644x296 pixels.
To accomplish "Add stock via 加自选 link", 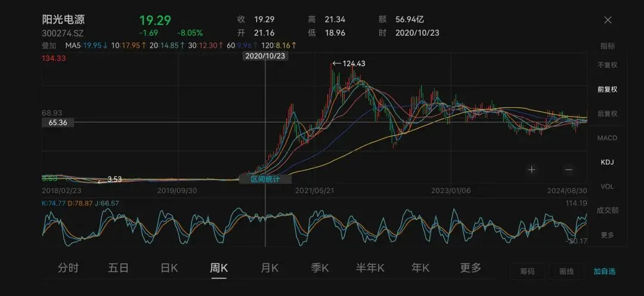I will click(x=605, y=271).
